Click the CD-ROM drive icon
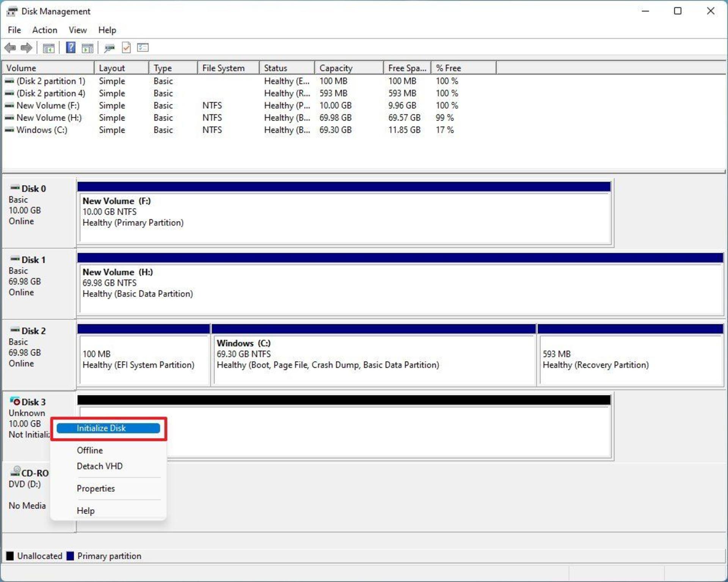Viewport: 728px width, 582px height. point(16,471)
